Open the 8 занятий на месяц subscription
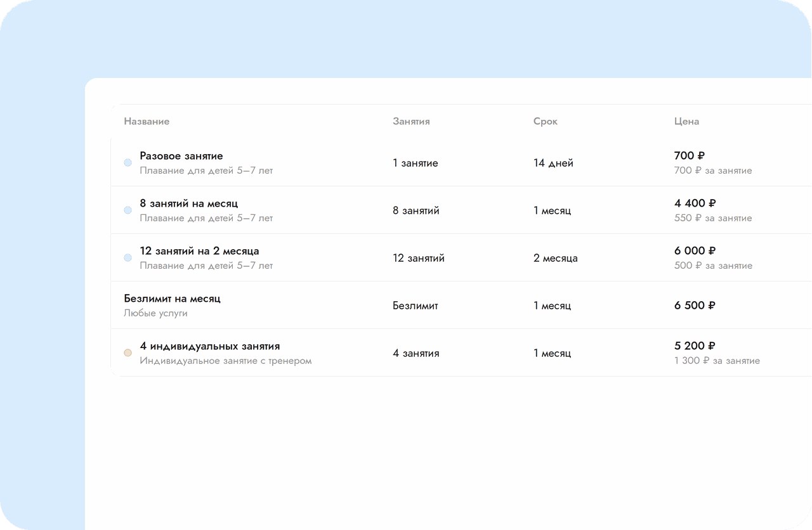Viewport: 812px width, 530px height. click(x=461, y=210)
